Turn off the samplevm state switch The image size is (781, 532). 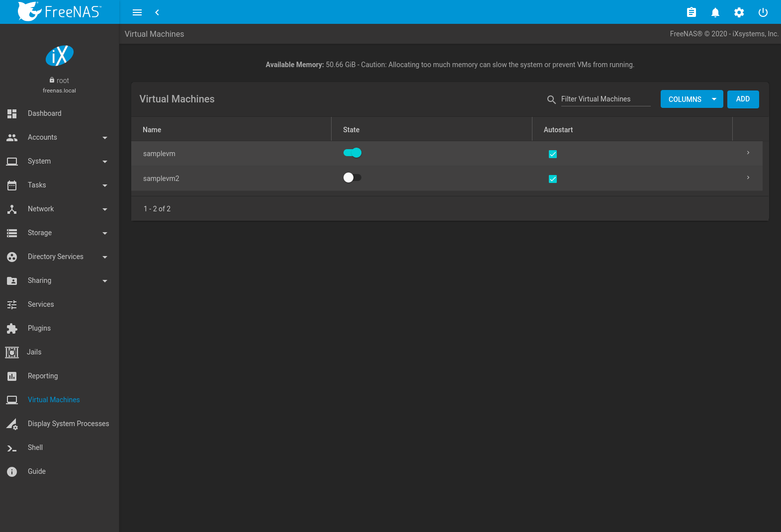tap(352, 153)
